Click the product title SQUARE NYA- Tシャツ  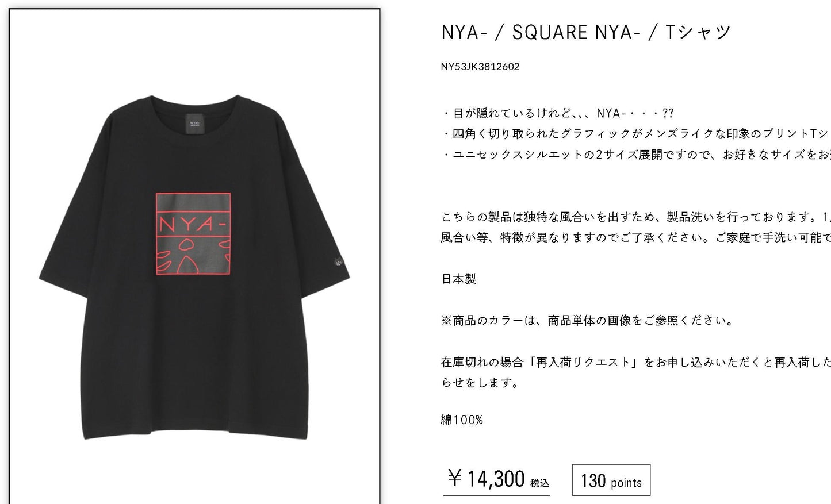pos(586,32)
